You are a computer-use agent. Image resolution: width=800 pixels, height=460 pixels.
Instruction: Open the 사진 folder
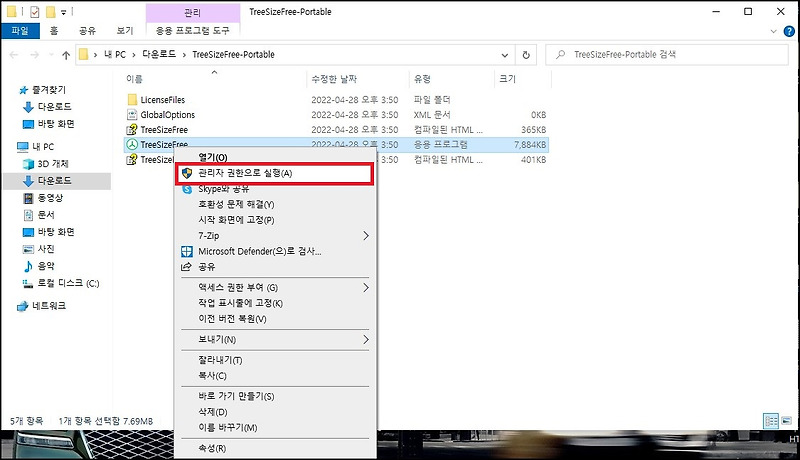39,249
